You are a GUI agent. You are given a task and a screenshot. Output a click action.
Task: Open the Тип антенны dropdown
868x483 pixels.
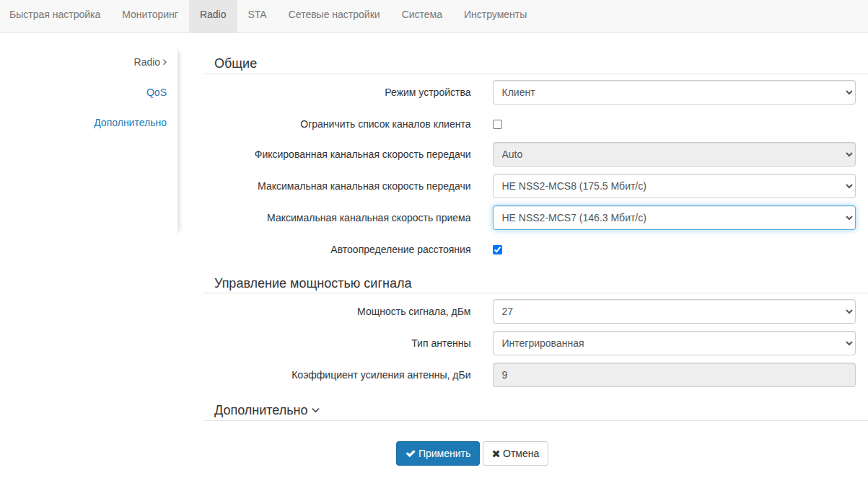(x=674, y=343)
